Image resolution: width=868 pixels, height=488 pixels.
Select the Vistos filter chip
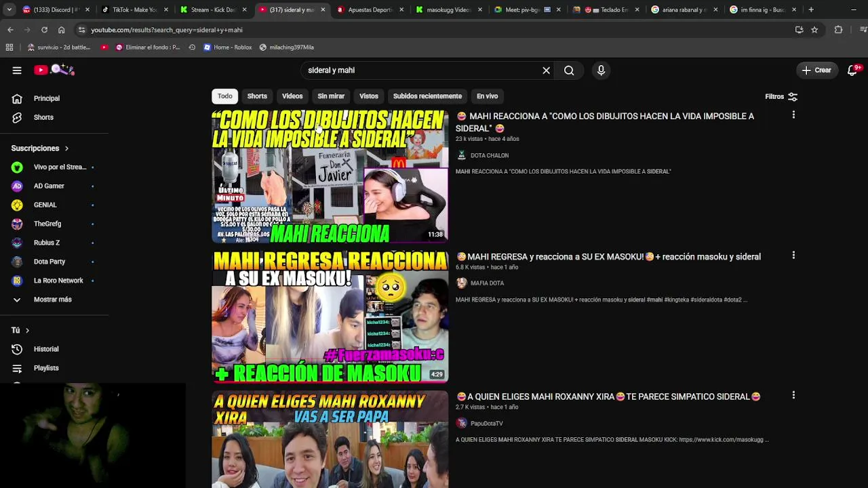point(369,96)
